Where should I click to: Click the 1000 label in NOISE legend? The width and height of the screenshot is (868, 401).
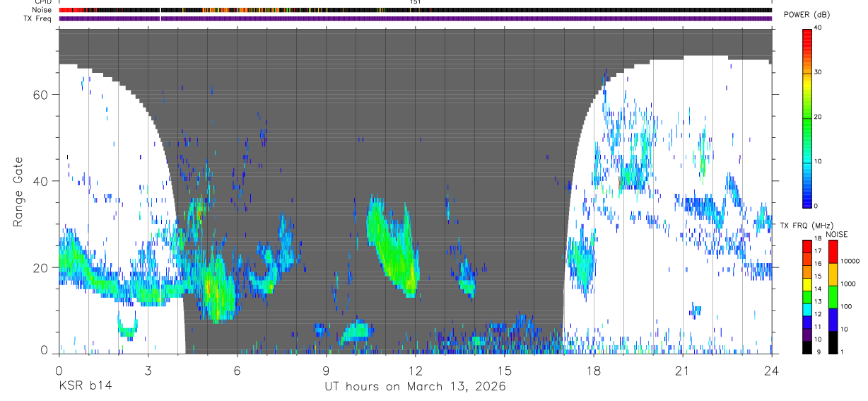click(x=848, y=284)
